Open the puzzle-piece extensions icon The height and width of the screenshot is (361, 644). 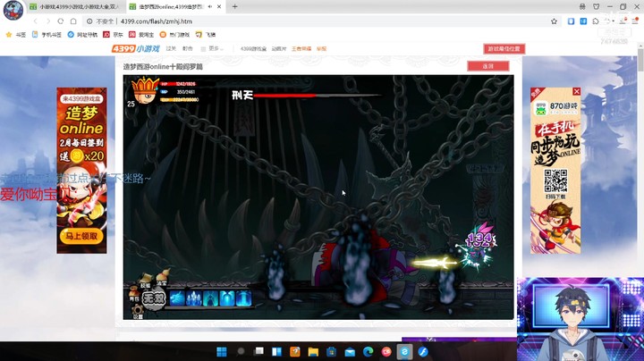(x=596, y=21)
